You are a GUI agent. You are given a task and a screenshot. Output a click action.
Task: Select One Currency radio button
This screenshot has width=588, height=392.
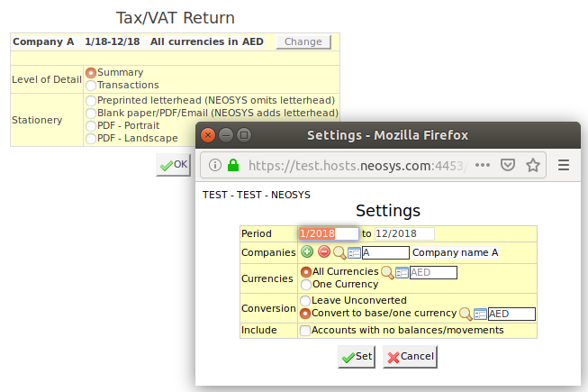coord(306,285)
